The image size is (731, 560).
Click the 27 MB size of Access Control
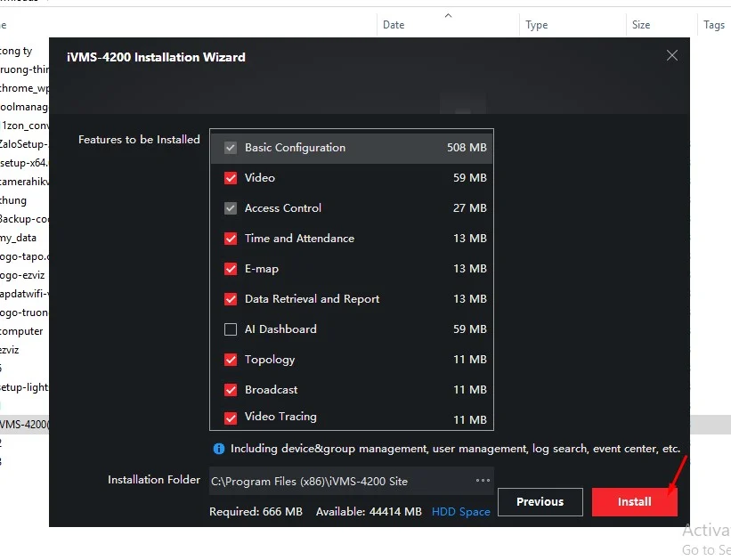[x=470, y=208]
